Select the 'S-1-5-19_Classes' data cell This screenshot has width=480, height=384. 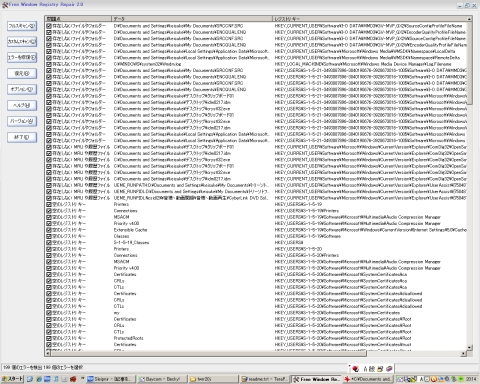tap(131, 242)
